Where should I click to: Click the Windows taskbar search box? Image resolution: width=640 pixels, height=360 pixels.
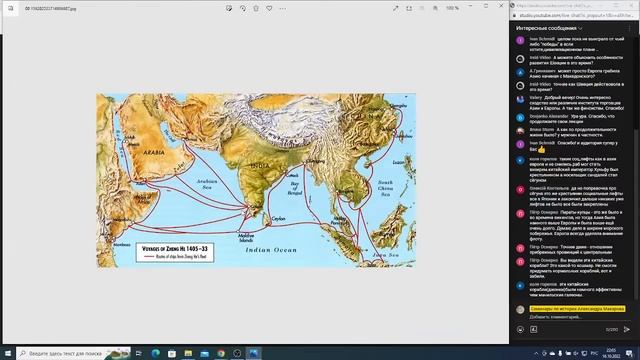pos(73,353)
